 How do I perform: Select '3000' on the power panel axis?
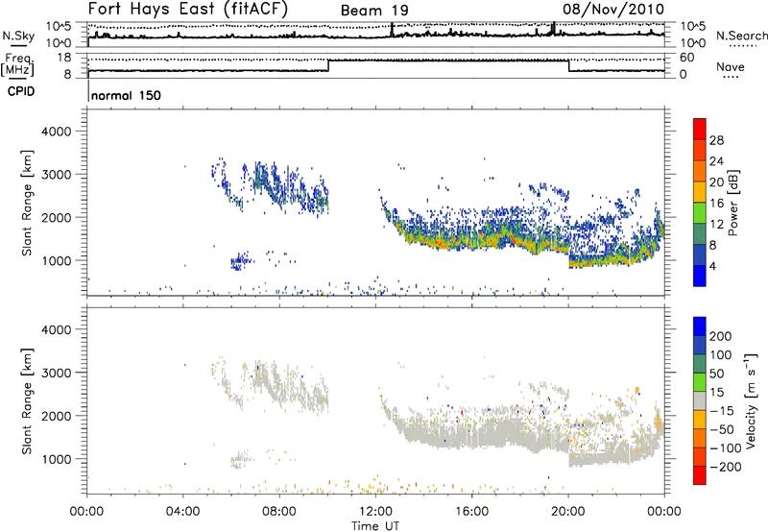(x=56, y=175)
